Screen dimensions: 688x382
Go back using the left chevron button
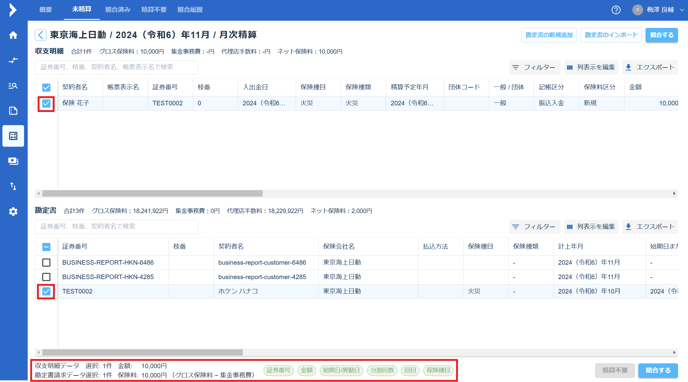40,35
